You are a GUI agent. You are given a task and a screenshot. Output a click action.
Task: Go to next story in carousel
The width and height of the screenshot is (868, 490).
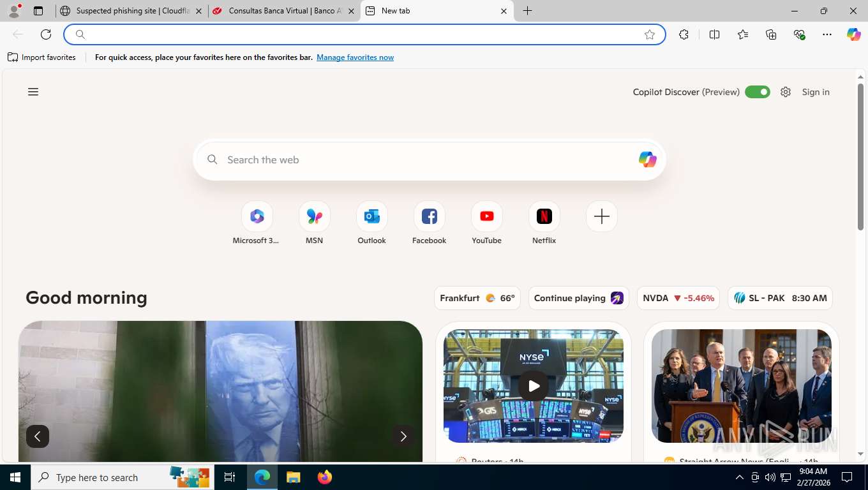pos(403,436)
